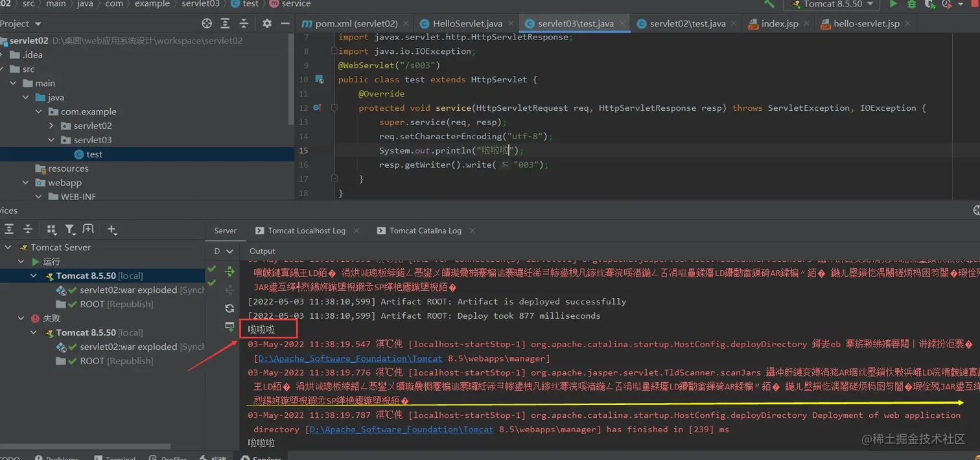Image resolution: width=980 pixels, height=460 pixels.
Task: Run the Tomcat 8.5.50 configuration
Action: pyautogui.click(x=893, y=4)
